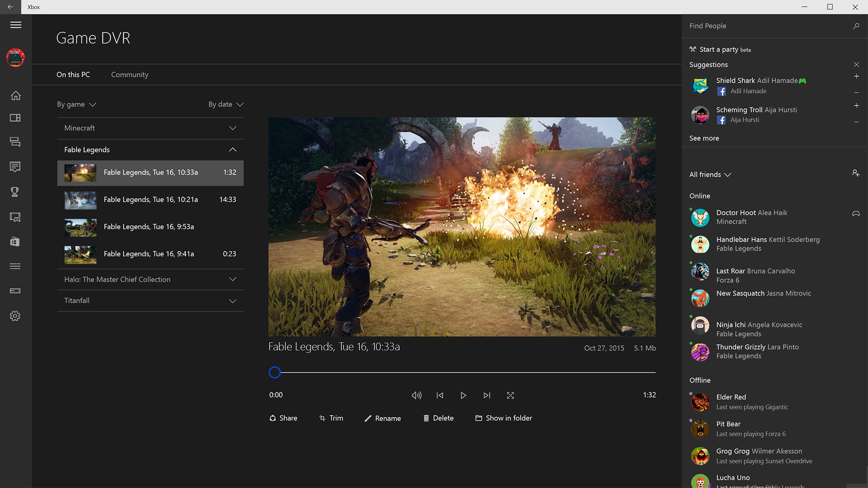
Task: Expand the Minecraft clips group
Action: click(232, 128)
